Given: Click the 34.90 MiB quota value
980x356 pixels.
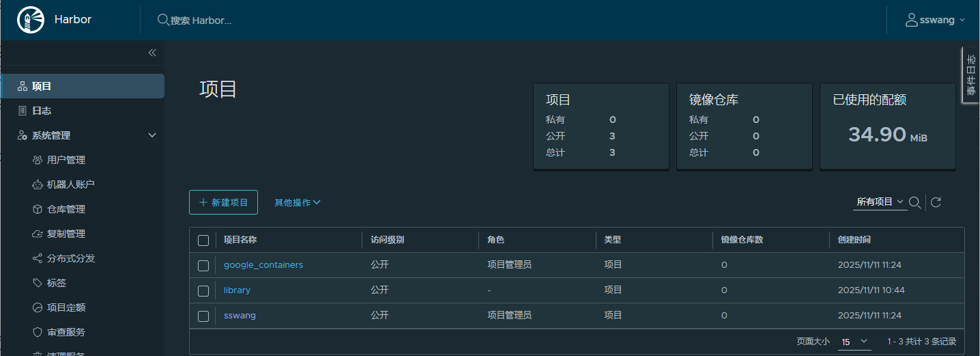Looking at the screenshot, I should coord(887,135).
